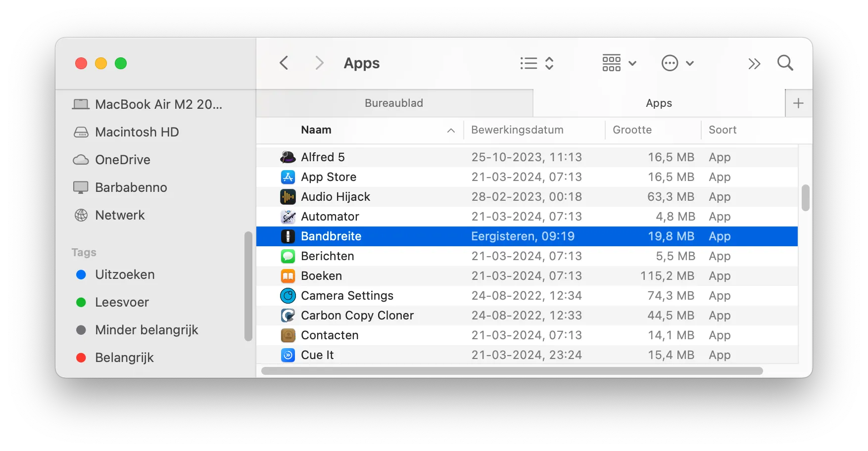Click the Cue It icon
868x451 pixels.
288,355
